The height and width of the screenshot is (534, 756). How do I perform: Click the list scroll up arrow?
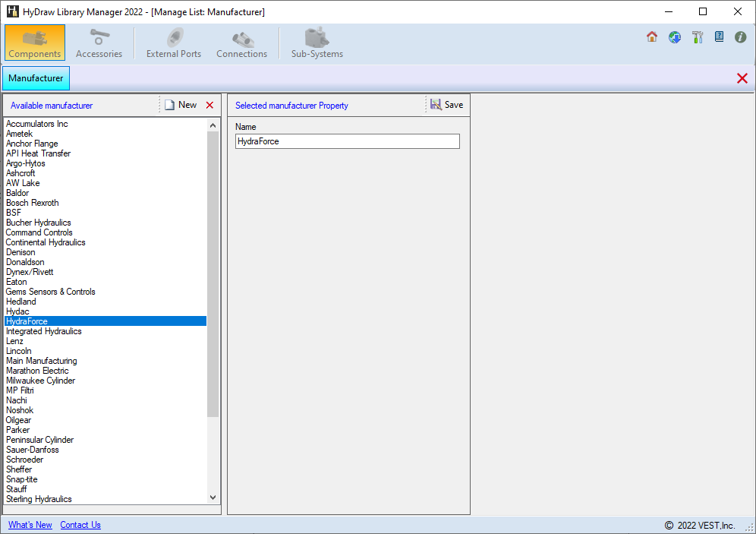click(213, 125)
